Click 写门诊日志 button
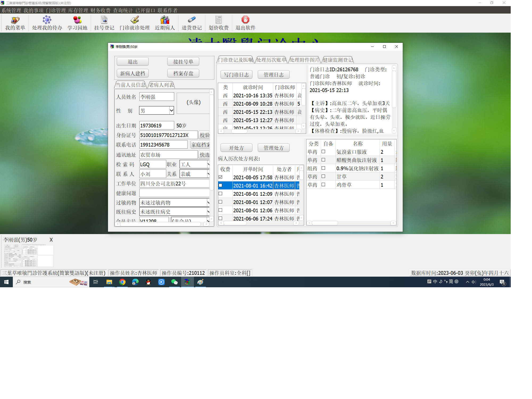Image resolution: width=532 pixels, height=399 pixels. (x=236, y=75)
